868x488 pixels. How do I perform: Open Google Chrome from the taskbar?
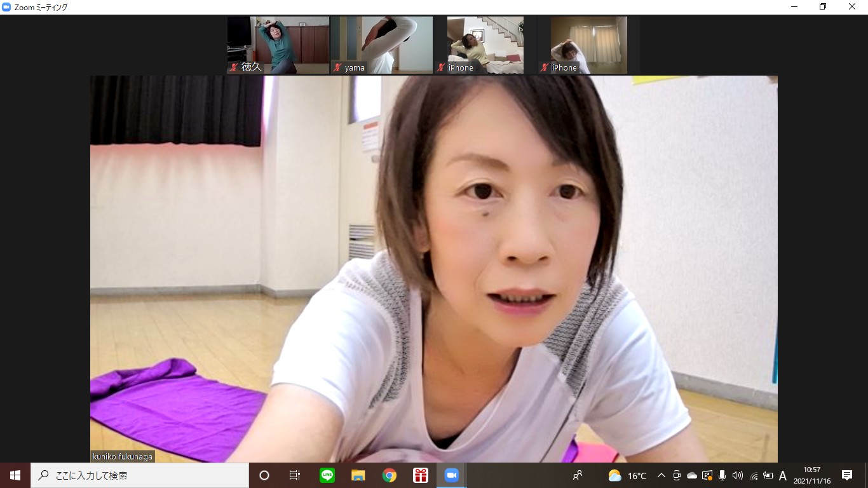pyautogui.click(x=390, y=475)
